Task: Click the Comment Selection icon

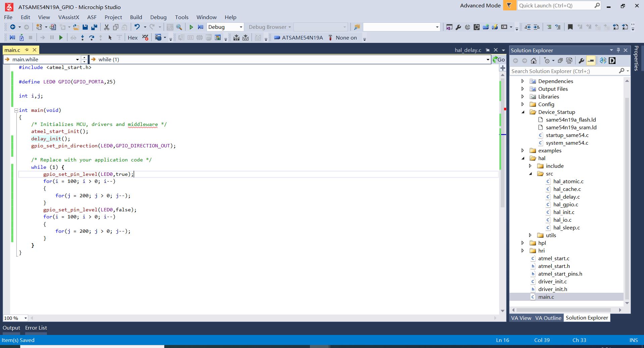Action: (549, 27)
